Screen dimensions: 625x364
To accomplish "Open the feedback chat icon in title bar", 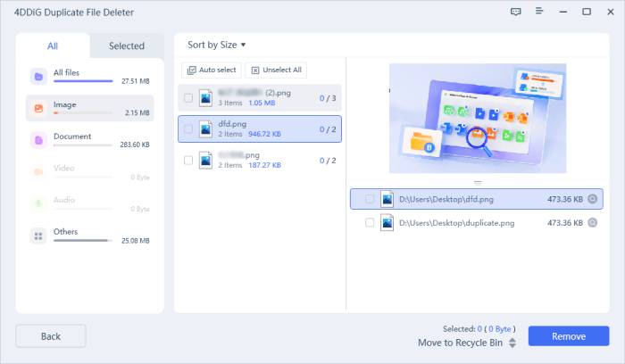I will pos(515,12).
